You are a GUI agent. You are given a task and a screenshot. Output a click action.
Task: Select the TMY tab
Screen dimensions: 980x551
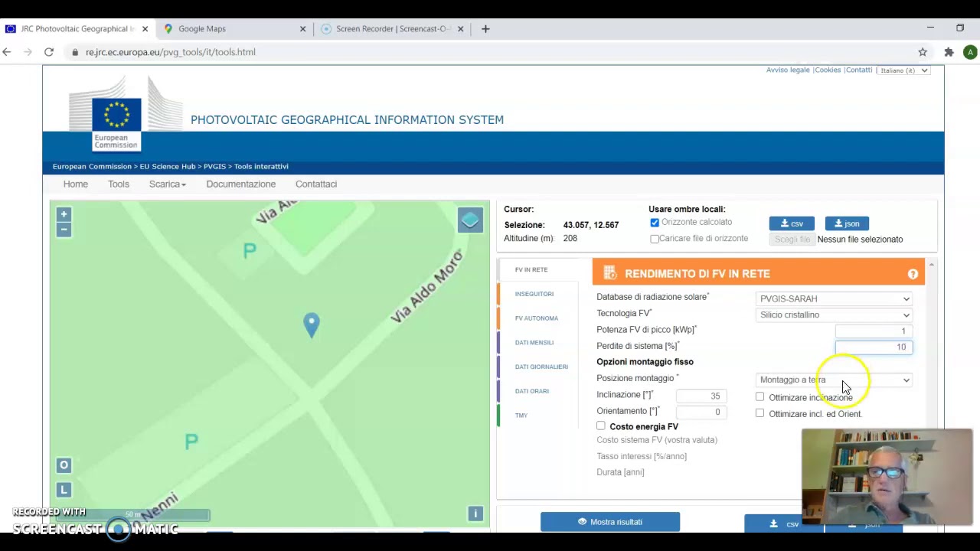tap(521, 415)
